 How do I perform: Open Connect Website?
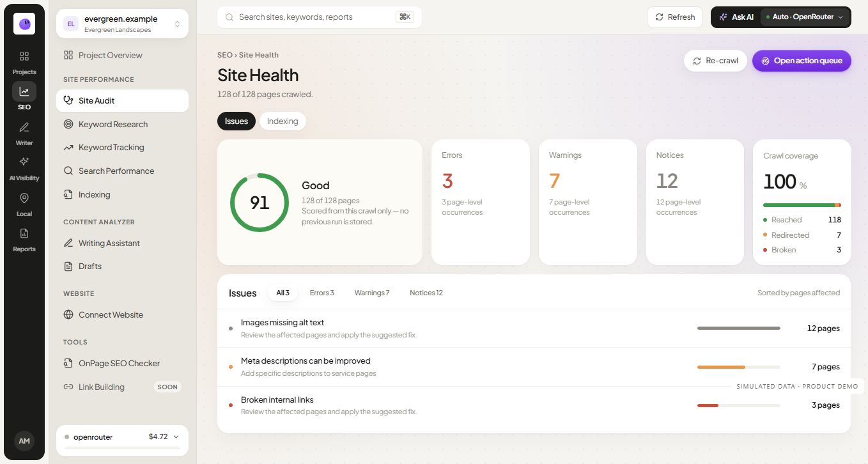click(x=122, y=314)
